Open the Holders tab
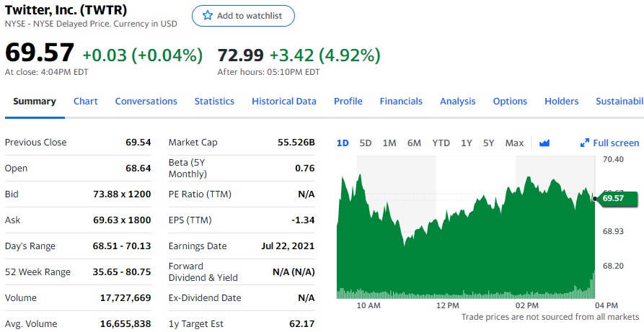This screenshot has width=644, height=332. click(561, 102)
